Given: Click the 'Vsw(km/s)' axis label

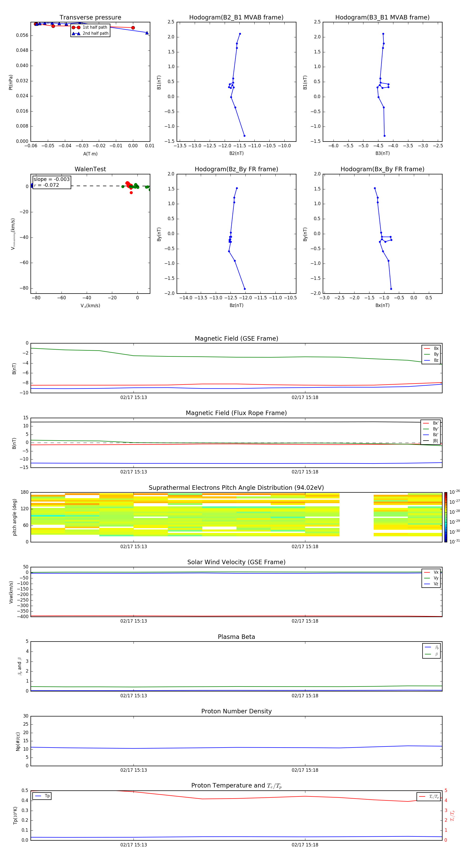Looking at the screenshot, I should pos(11,592).
